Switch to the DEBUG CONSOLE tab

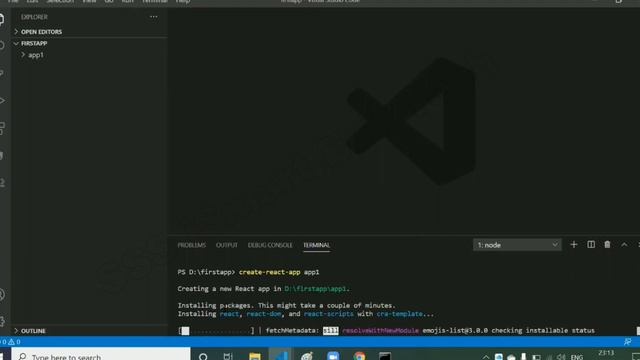tap(270, 245)
